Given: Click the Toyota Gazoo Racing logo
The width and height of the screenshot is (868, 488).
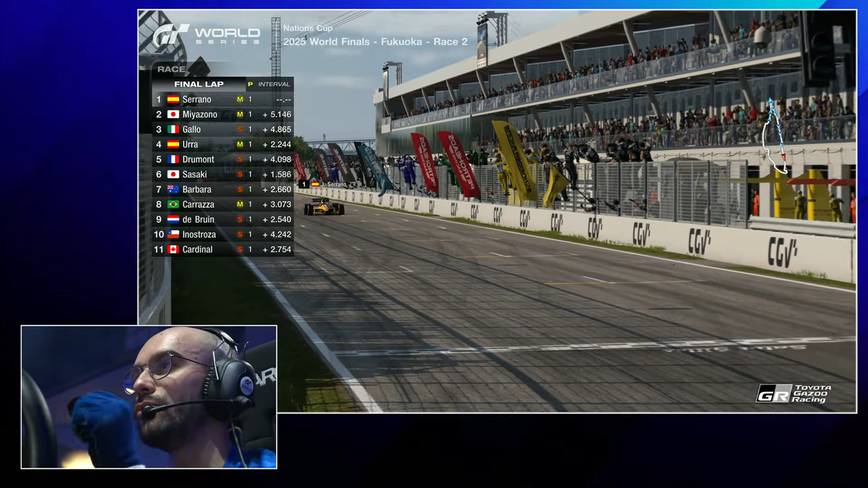Looking at the screenshot, I should pos(794,394).
